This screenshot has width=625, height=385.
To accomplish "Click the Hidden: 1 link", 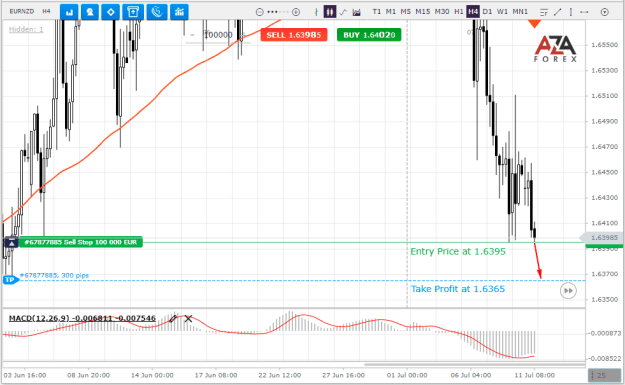I will pos(26,29).
